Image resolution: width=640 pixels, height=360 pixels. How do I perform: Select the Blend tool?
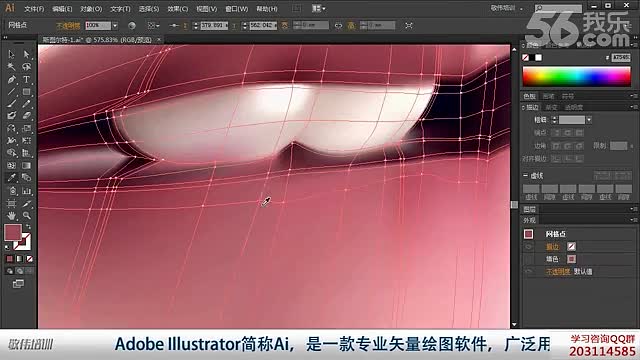27,178
